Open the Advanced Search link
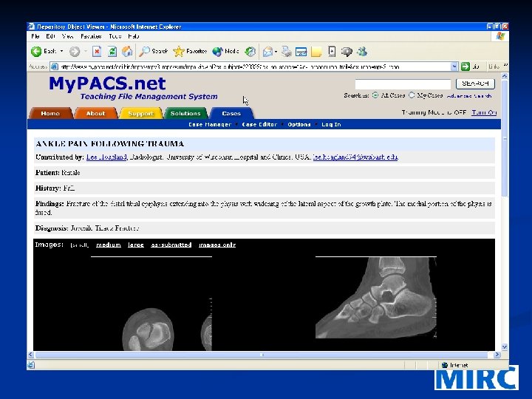Image resolution: width=532 pixels, height=399 pixels. tap(469, 95)
